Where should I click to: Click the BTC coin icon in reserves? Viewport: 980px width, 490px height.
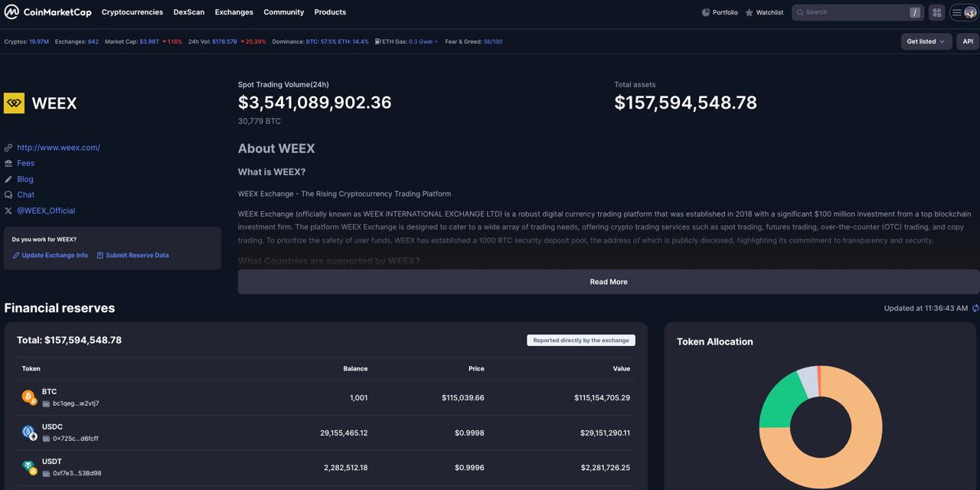(x=28, y=397)
